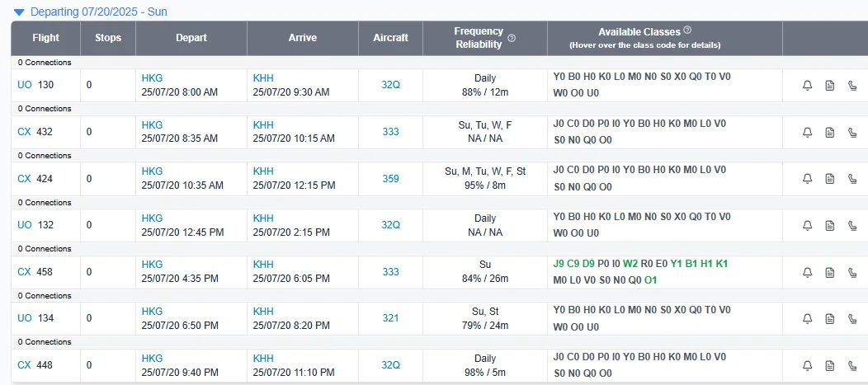Open the CX airline link for flight 458
The width and height of the screenshot is (868, 385).
pyautogui.click(x=24, y=271)
